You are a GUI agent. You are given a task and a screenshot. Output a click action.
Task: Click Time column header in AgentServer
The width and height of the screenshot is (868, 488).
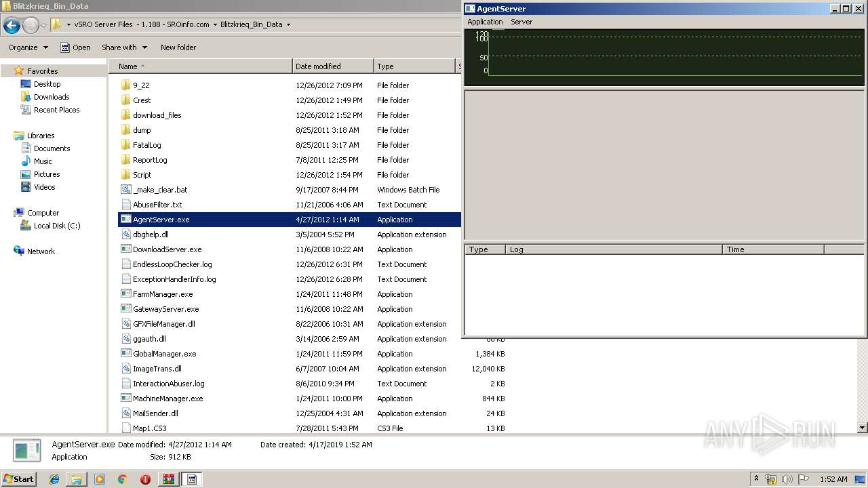(x=773, y=249)
